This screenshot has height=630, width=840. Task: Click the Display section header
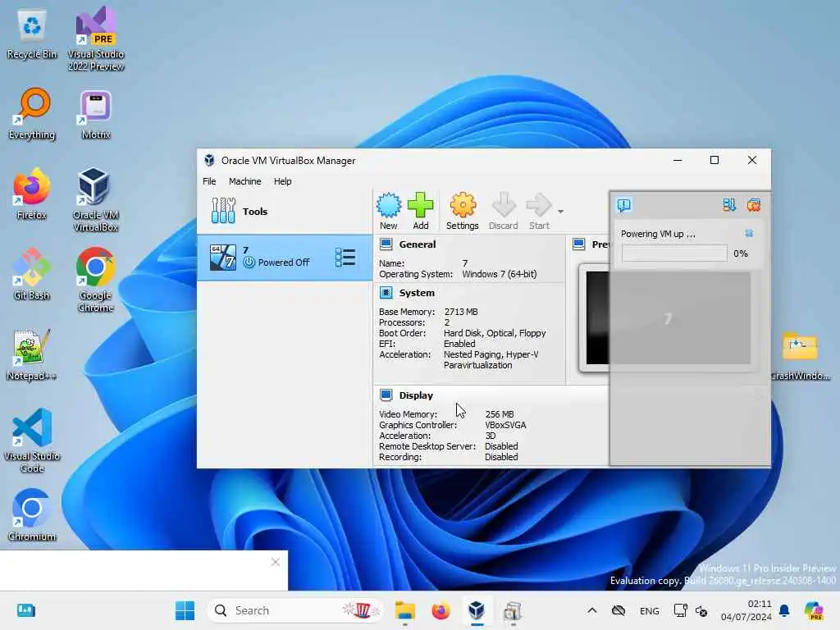coord(416,395)
